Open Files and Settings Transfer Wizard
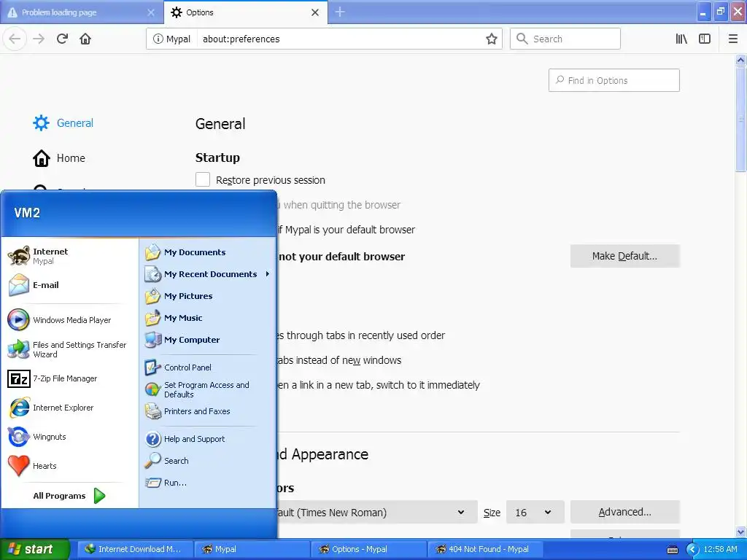This screenshot has height=560, width=747. [x=69, y=349]
